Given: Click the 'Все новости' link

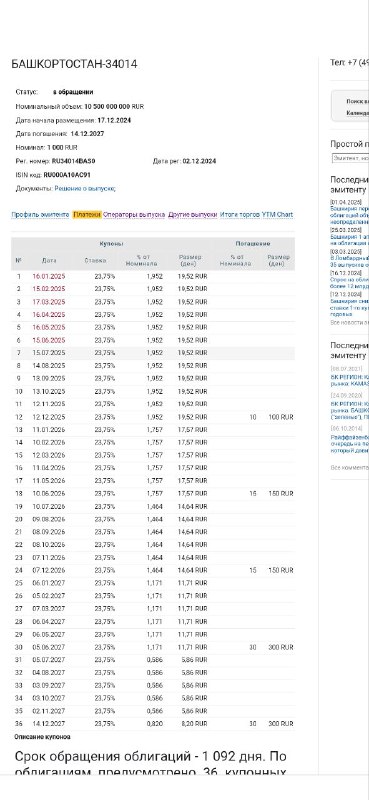Looking at the screenshot, I should coord(350,323).
